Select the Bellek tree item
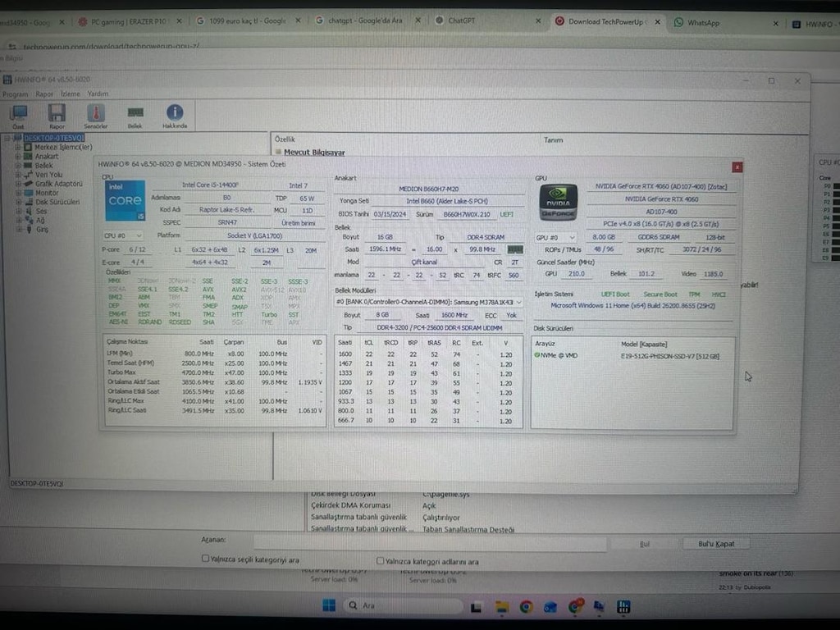Viewport: 840px width, 630px height. pos(44,166)
